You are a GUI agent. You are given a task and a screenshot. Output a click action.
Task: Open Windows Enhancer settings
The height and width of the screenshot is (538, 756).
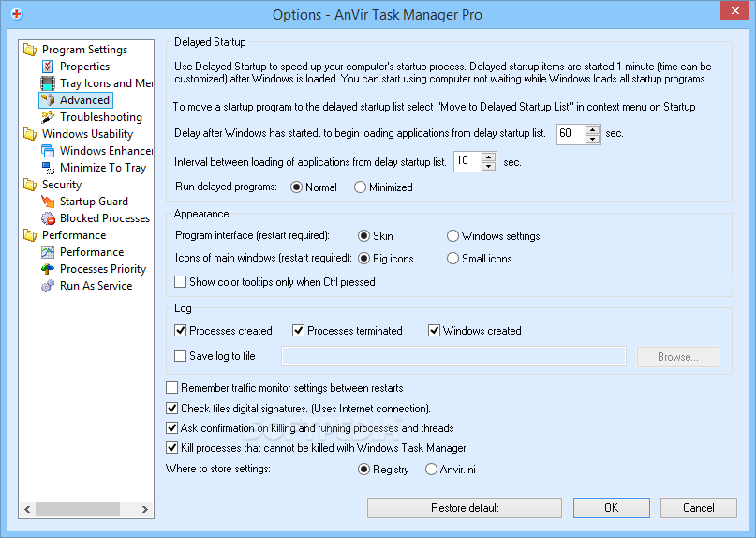tap(106, 151)
